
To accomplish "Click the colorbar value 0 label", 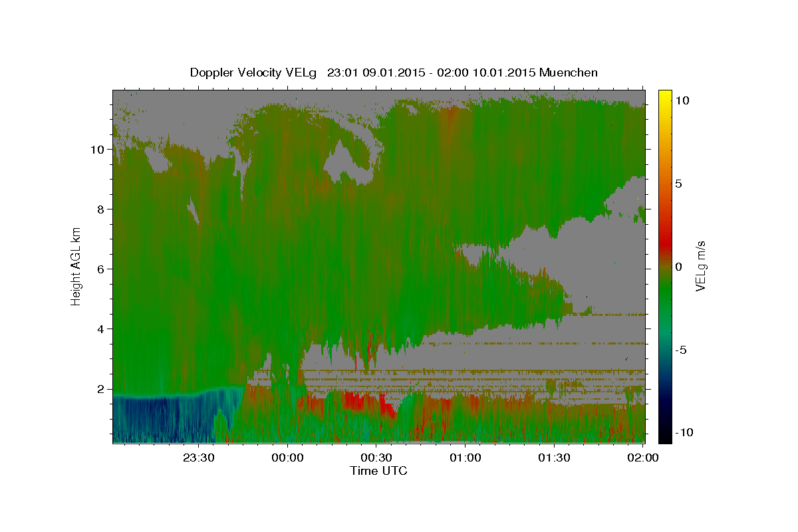I will coord(679,267).
